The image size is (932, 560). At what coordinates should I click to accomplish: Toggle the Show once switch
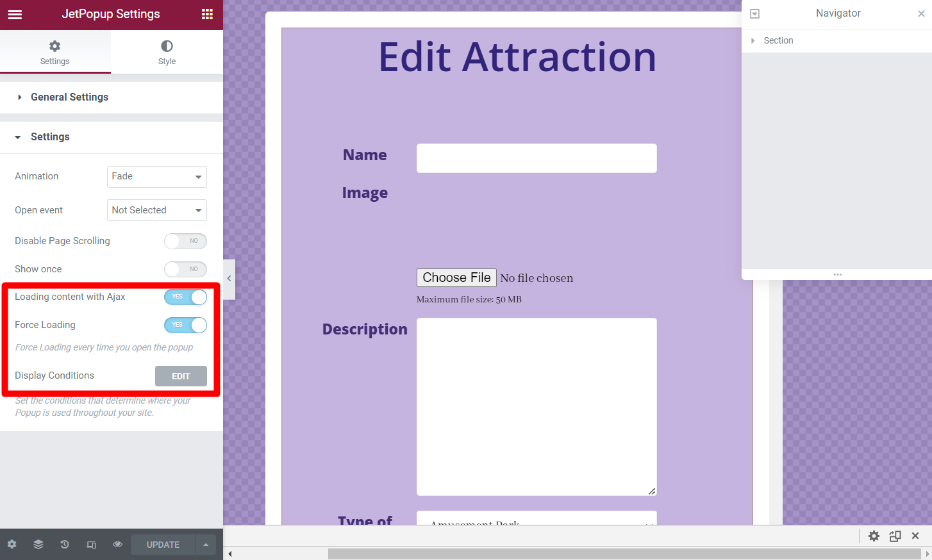[x=185, y=269]
